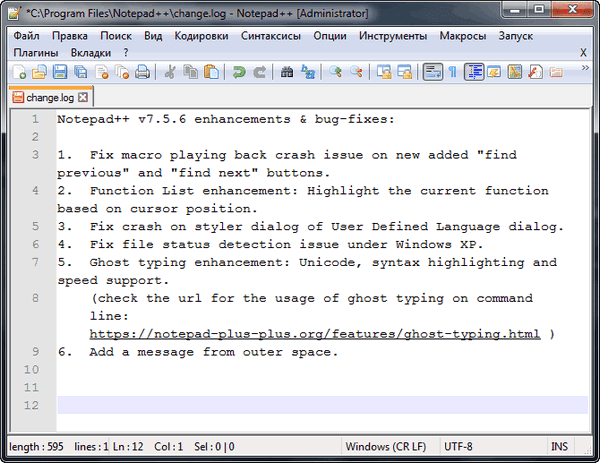Toggle word wrap toolbar button
Image resolution: width=600 pixels, height=463 pixels.
(433, 72)
